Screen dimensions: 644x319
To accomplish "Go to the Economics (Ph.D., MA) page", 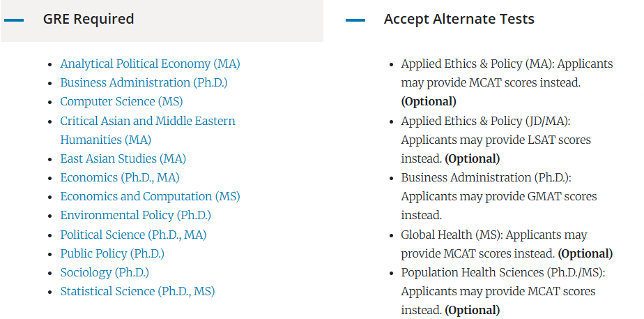I will click(120, 177).
